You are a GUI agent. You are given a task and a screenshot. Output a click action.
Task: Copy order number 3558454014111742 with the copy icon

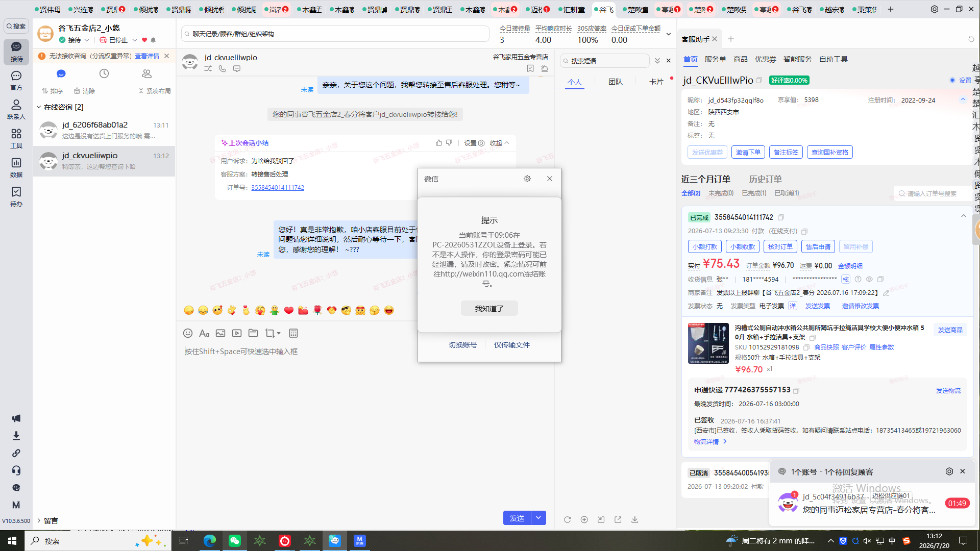[x=781, y=217]
